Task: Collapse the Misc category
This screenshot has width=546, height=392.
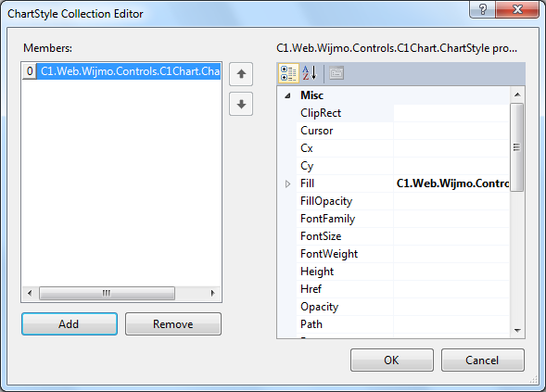Action: [287, 95]
